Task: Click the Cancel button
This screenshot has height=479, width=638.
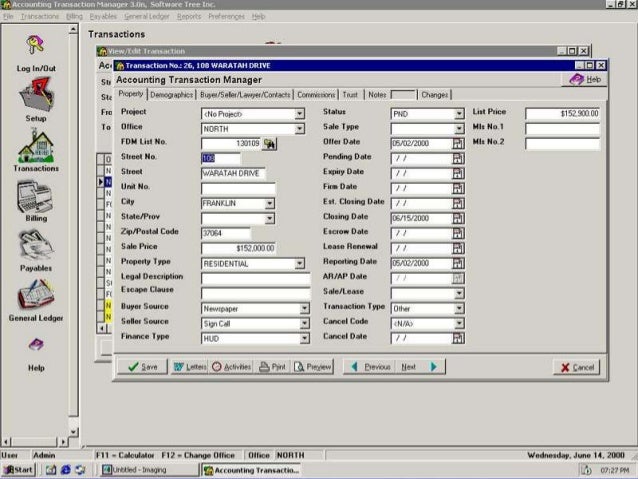Action: pyautogui.click(x=577, y=367)
